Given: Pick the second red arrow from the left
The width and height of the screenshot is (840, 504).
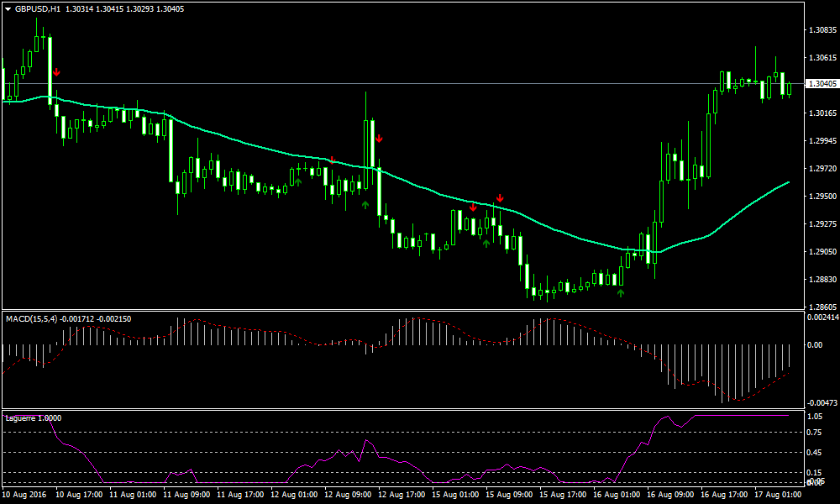Looking at the screenshot, I should point(333,160).
